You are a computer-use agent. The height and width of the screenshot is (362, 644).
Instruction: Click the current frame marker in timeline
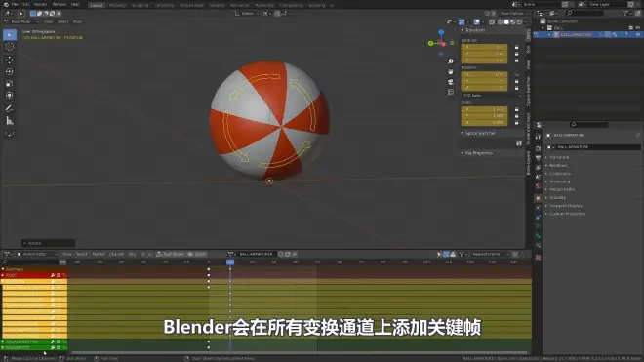[x=230, y=261]
